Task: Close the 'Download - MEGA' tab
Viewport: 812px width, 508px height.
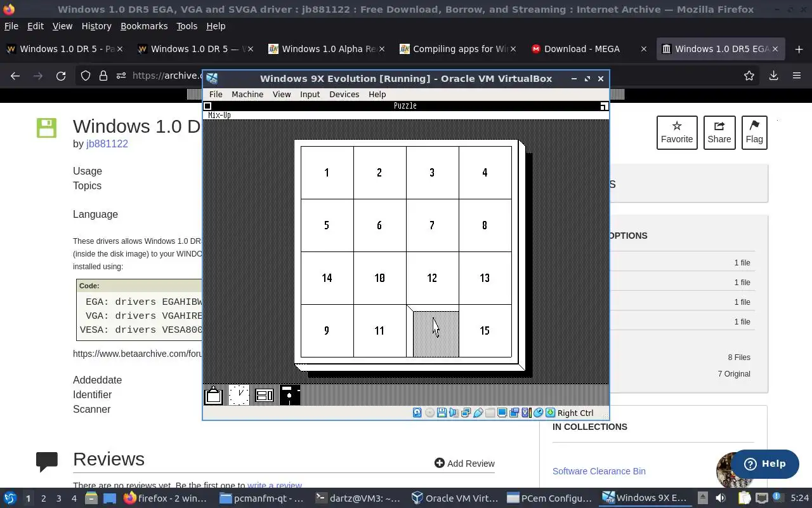Action: point(644,49)
